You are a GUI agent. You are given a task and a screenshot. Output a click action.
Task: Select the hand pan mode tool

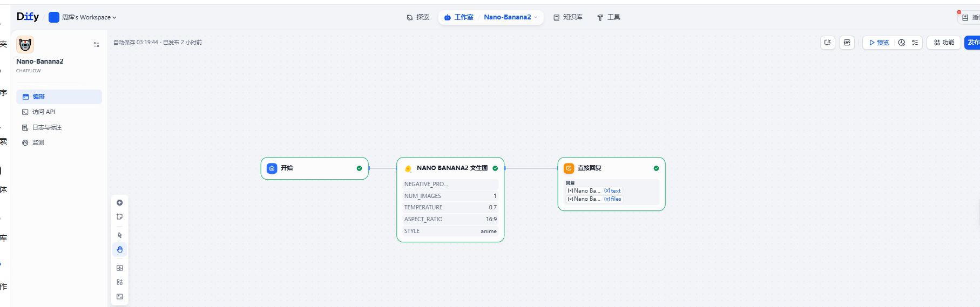tap(120, 250)
